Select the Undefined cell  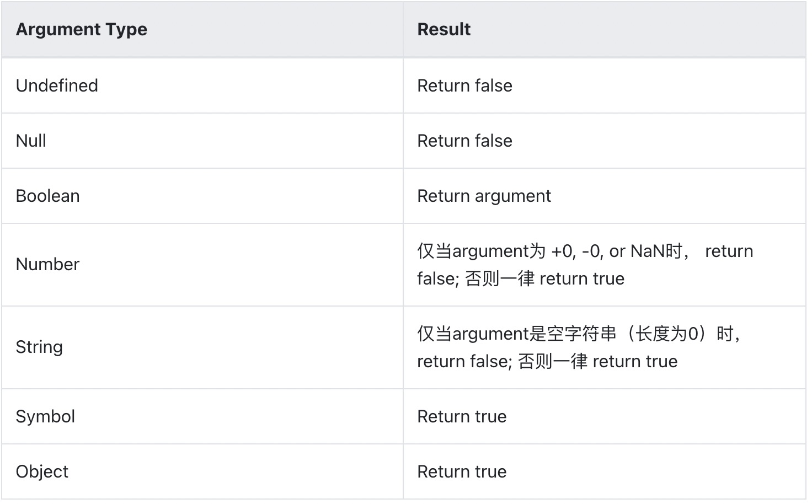[57, 85]
